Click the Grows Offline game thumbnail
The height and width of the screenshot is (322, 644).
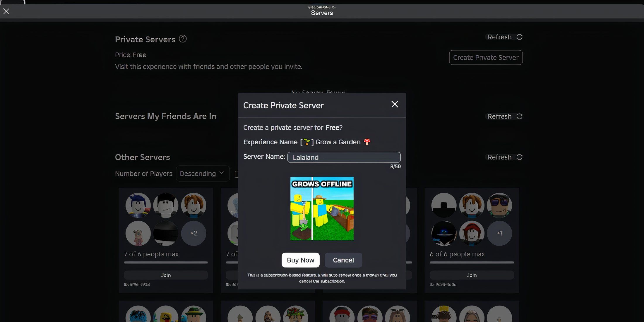pos(322,208)
